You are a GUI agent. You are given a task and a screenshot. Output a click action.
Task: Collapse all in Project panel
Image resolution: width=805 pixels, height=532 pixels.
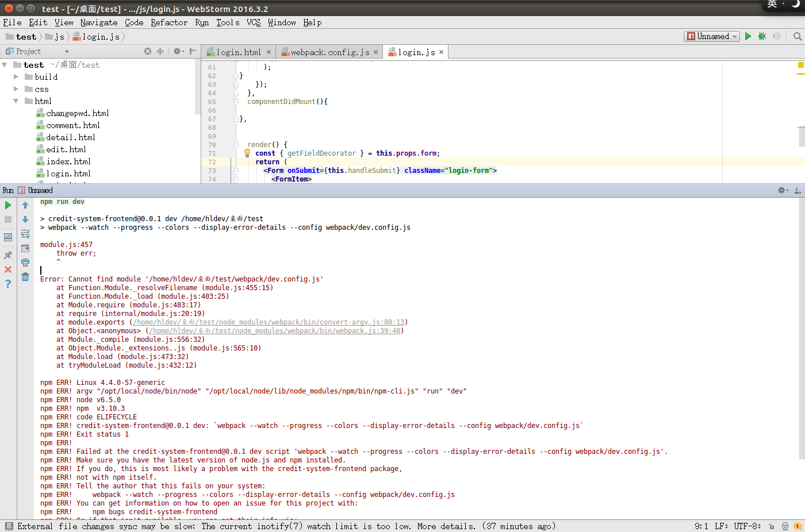pos(160,51)
